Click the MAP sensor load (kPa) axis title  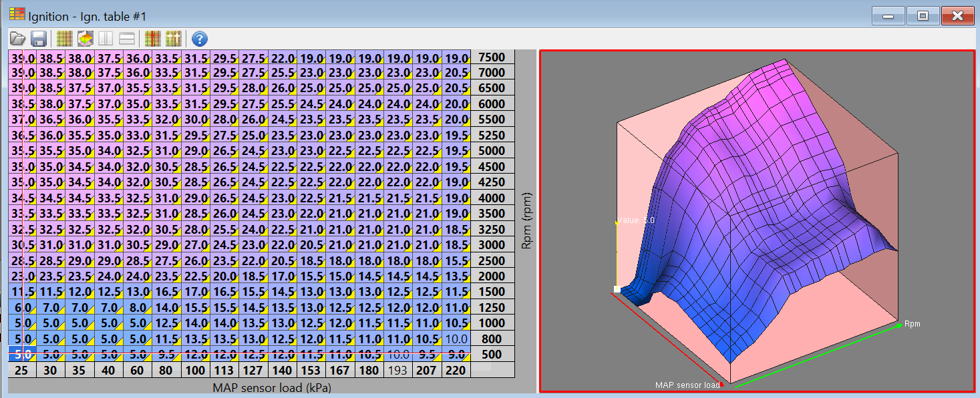point(272,387)
